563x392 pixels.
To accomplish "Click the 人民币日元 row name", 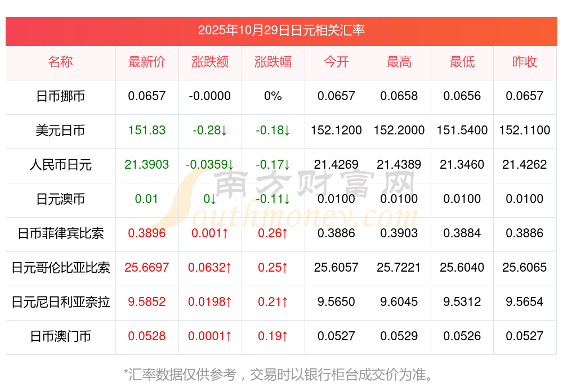I will [60, 165].
